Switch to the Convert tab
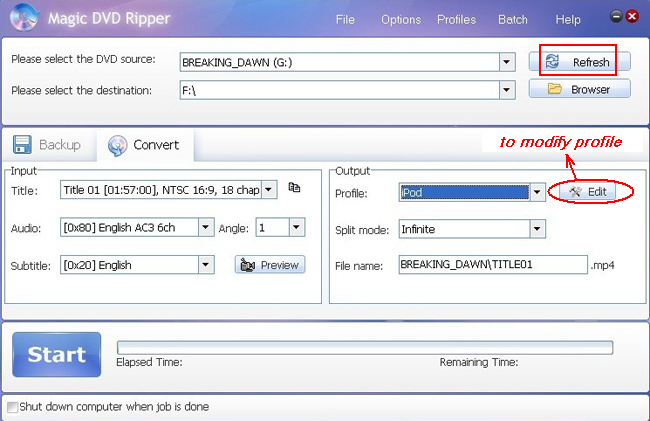The image size is (650, 421). tap(145, 145)
